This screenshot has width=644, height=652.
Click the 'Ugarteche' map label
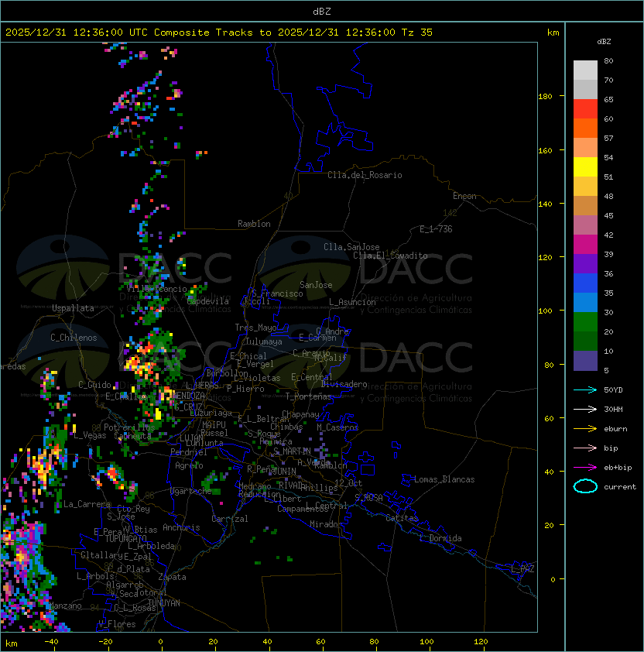pyautogui.click(x=190, y=491)
